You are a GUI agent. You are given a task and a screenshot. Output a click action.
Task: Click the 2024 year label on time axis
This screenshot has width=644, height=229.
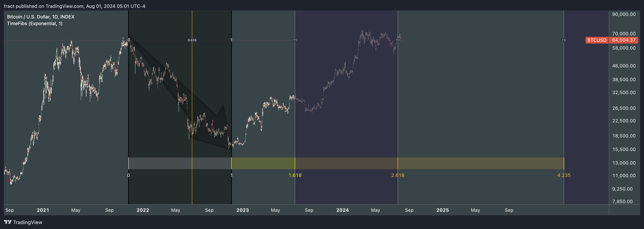click(x=343, y=210)
